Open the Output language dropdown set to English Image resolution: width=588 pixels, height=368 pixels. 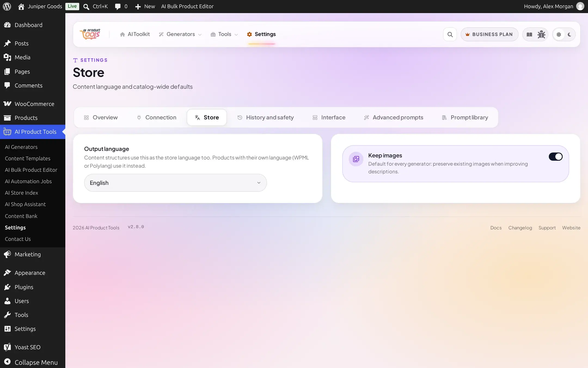click(175, 183)
